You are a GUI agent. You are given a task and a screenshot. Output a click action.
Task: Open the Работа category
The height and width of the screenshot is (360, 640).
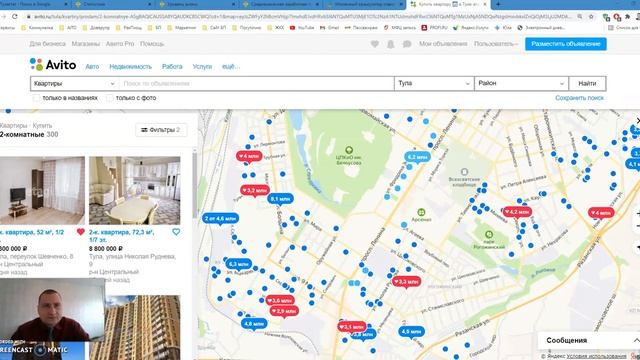tap(172, 66)
